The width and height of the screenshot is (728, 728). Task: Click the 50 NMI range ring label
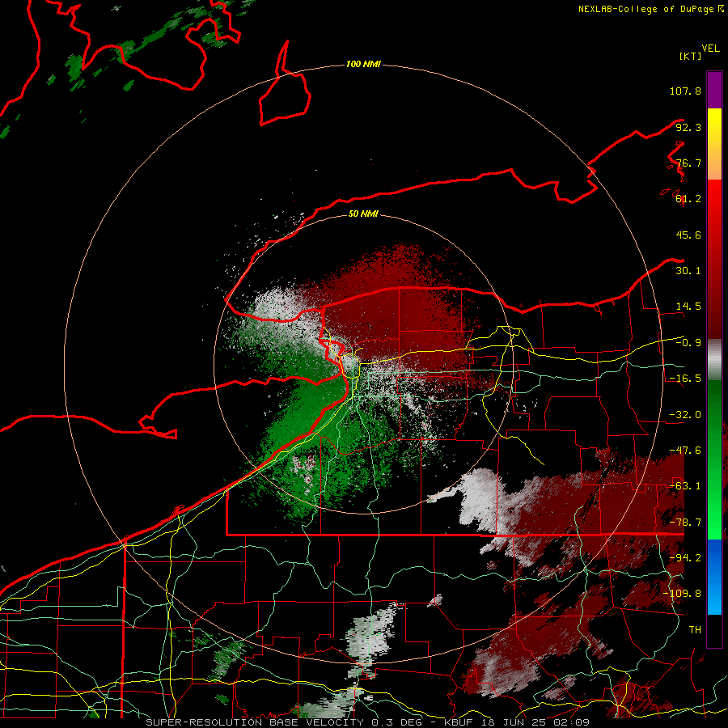pos(363,214)
